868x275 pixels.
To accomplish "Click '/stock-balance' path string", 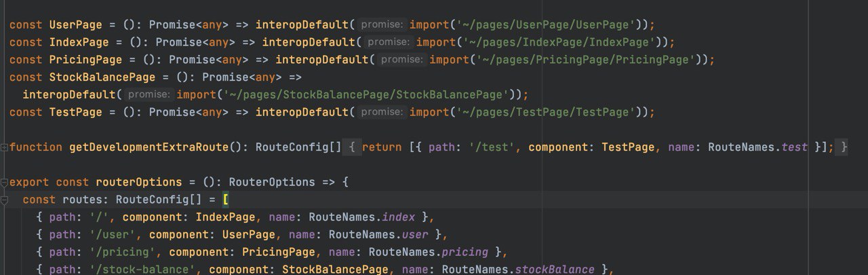I will (x=142, y=270).
